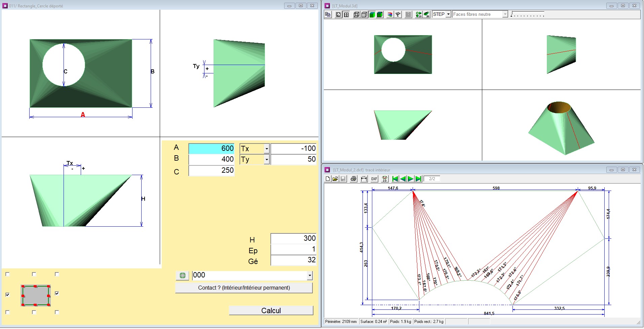This screenshot has height=329, width=644.
Task: Open the Tx parameter dropdown
Action: click(267, 149)
